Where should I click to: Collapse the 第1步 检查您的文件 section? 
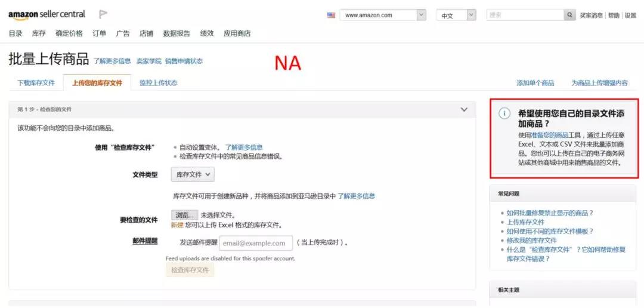coord(464,109)
